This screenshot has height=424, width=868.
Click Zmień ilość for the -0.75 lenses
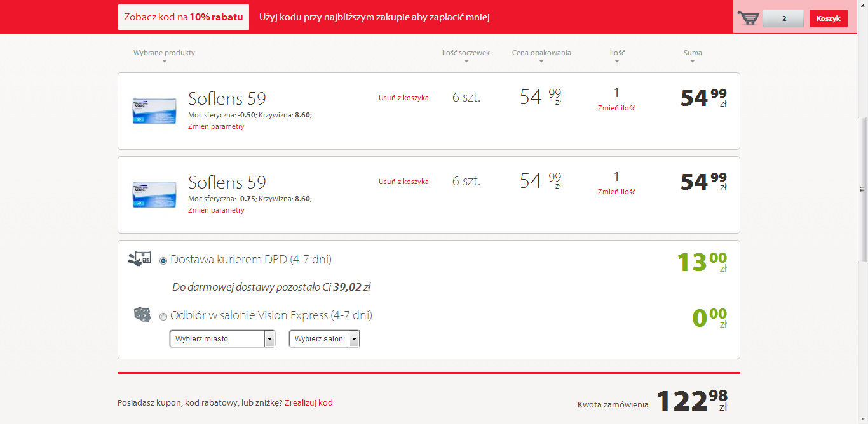[x=616, y=192]
